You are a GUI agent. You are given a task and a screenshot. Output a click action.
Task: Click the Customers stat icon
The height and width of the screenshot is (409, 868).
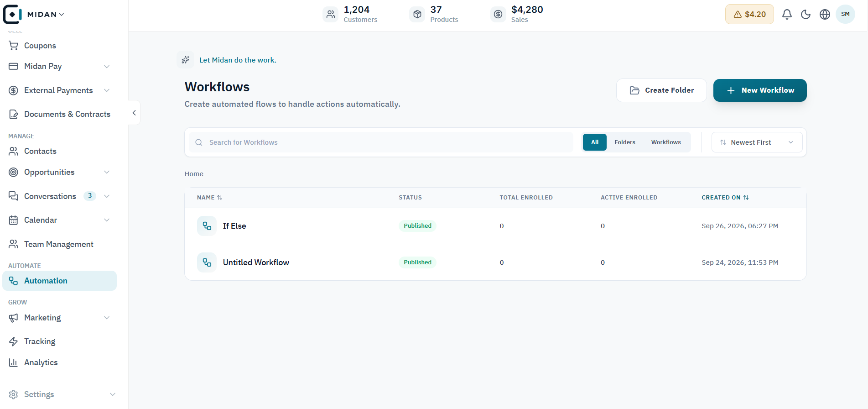[x=331, y=15]
